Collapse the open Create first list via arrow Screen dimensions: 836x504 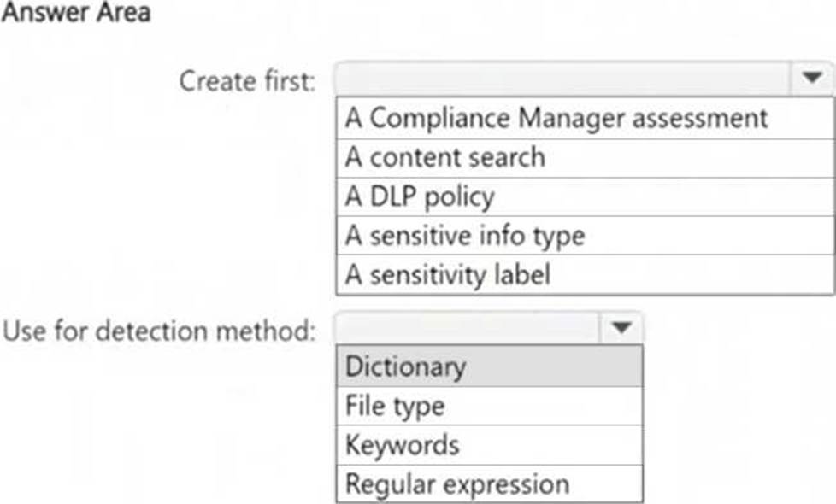tap(810, 79)
